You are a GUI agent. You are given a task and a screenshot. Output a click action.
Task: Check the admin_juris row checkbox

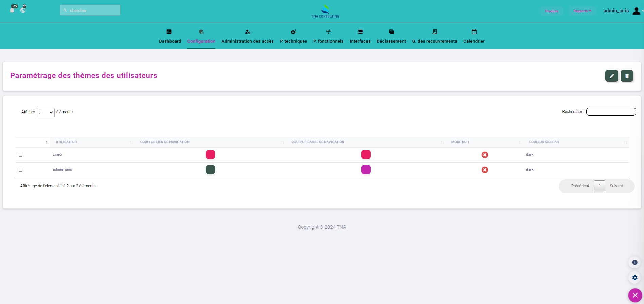[x=21, y=170]
